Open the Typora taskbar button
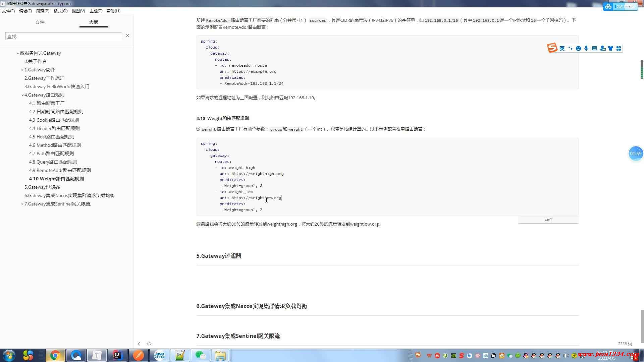Screen dimensions: 644x362 pyautogui.click(x=97, y=355)
